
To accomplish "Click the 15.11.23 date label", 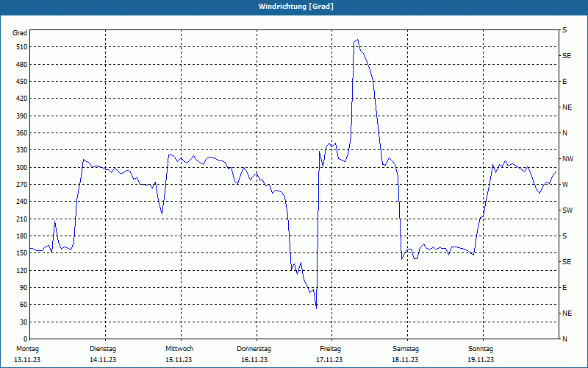I will point(179,360).
